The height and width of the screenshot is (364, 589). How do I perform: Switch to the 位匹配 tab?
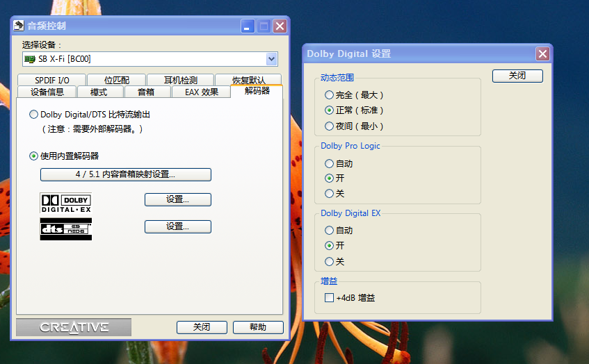click(116, 80)
